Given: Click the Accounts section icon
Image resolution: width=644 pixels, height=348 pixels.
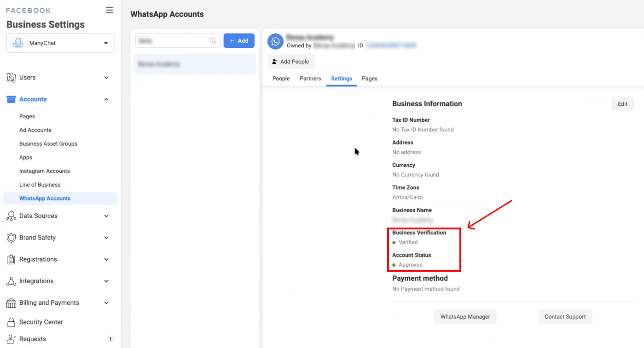Looking at the screenshot, I should pos(11,99).
